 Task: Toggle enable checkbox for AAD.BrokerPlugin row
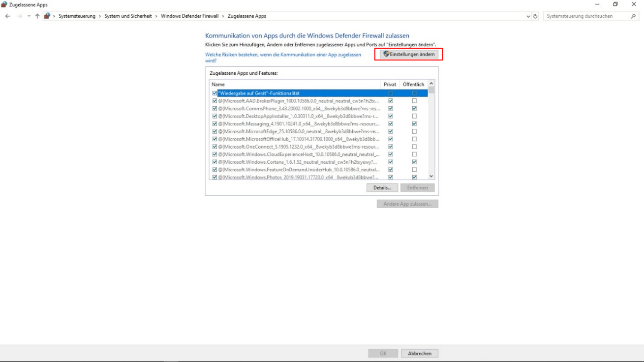pos(215,101)
